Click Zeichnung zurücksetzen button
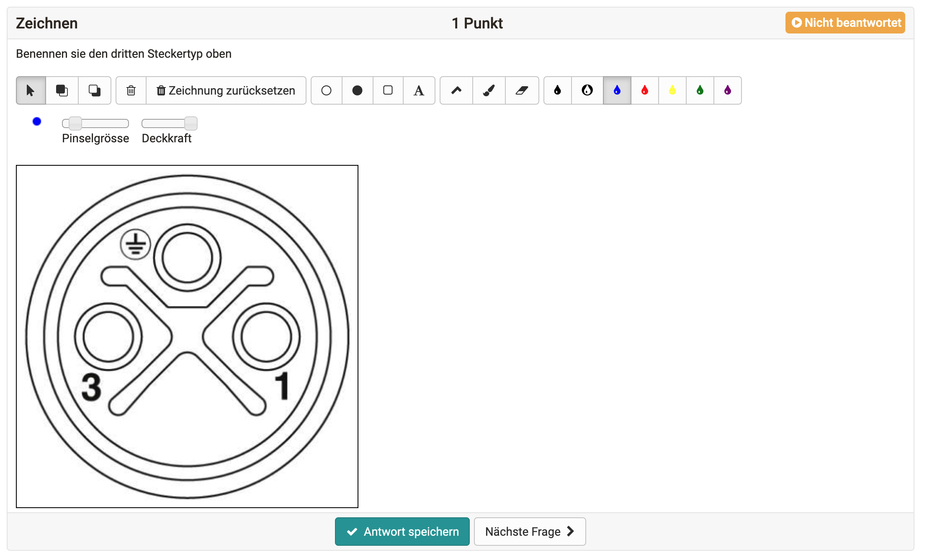Image resolution: width=927 pixels, height=560 pixels. pyautogui.click(x=226, y=90)
